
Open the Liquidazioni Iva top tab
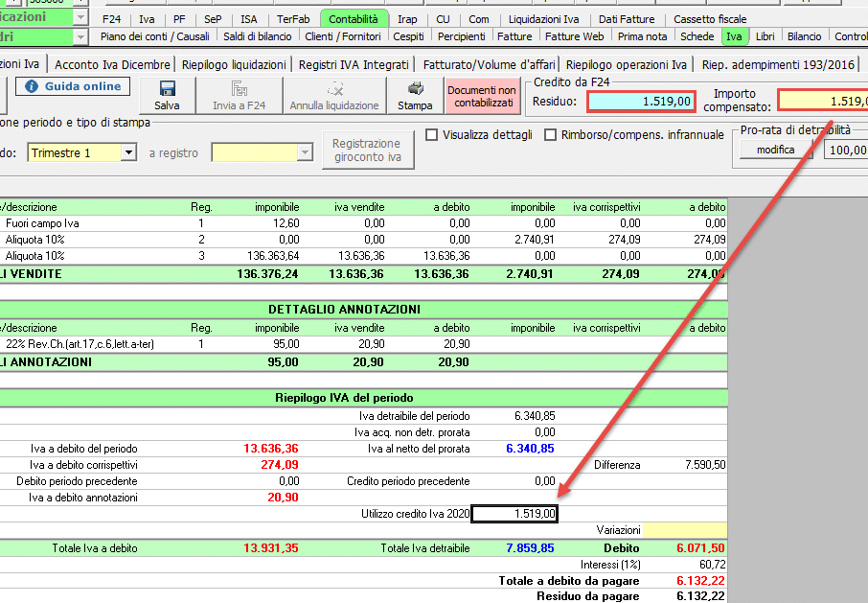543,19
